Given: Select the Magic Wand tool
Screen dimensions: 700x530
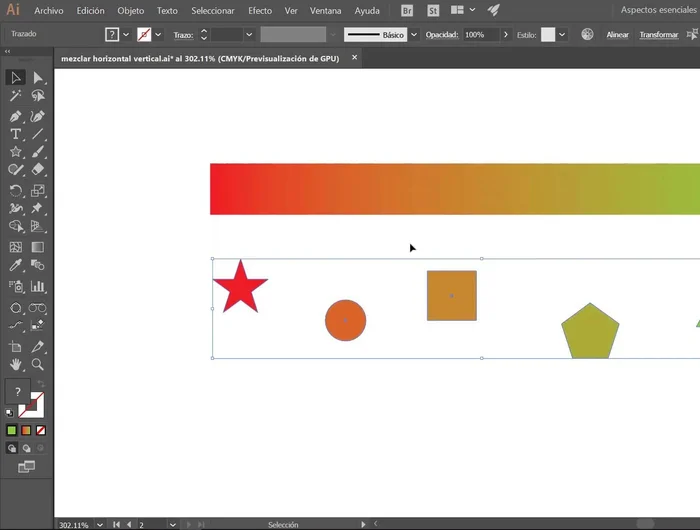Looking at the screenshot, I should pos(16,96).
